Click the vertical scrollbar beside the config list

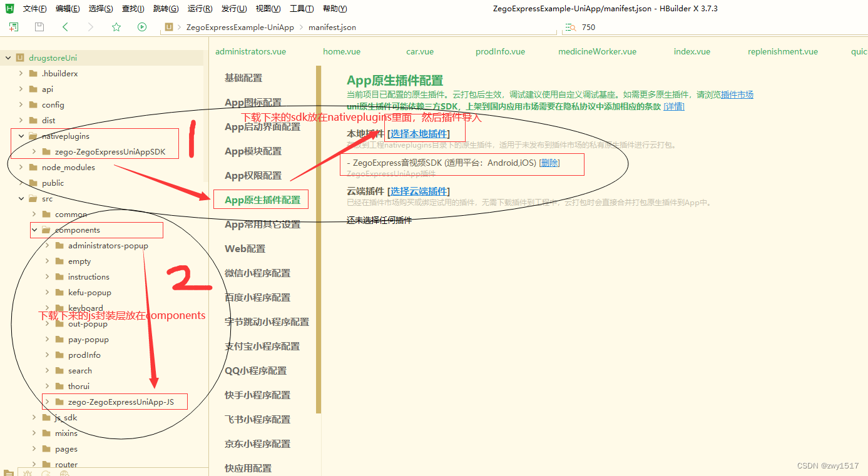coord(318,240)
